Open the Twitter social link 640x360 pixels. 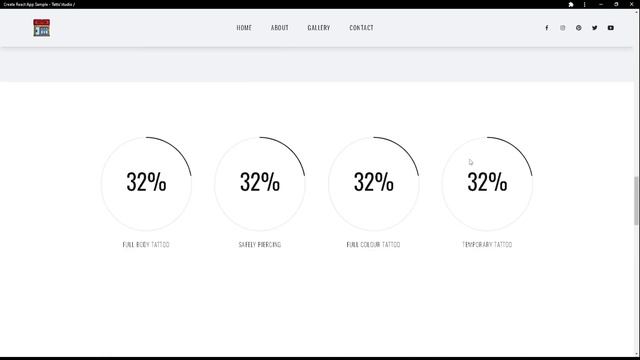click(594, 28)
